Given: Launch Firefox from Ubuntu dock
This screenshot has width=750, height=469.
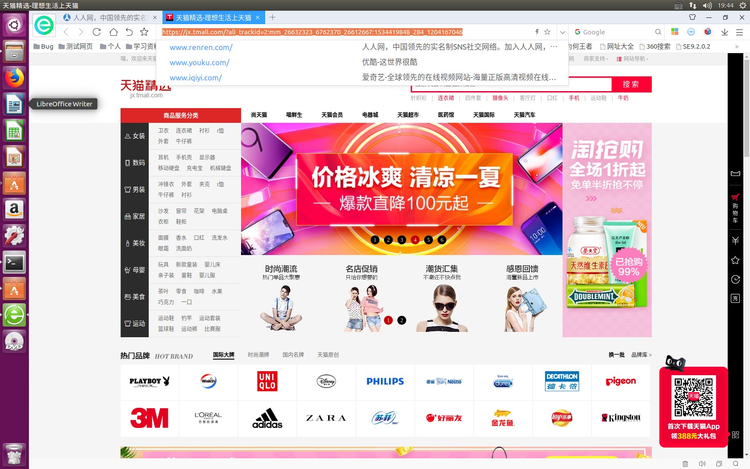Looking at the screenshot, I should tap(14, 77).
